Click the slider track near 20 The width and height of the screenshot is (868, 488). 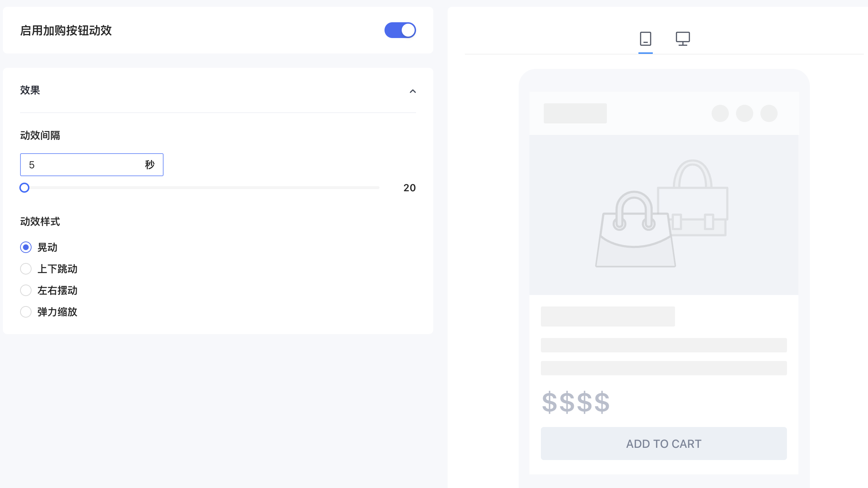click(x=373, y=188)
